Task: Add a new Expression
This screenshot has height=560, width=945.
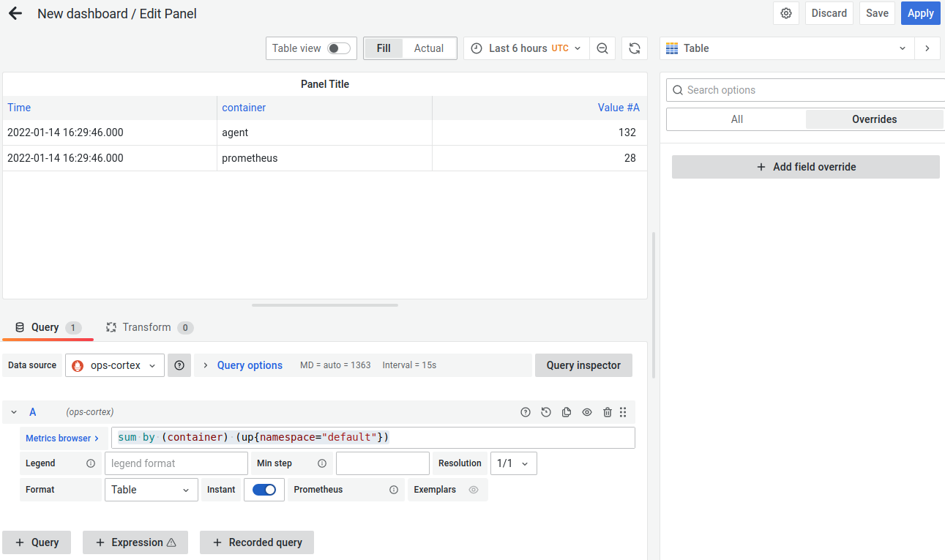Action: point(135,542)
